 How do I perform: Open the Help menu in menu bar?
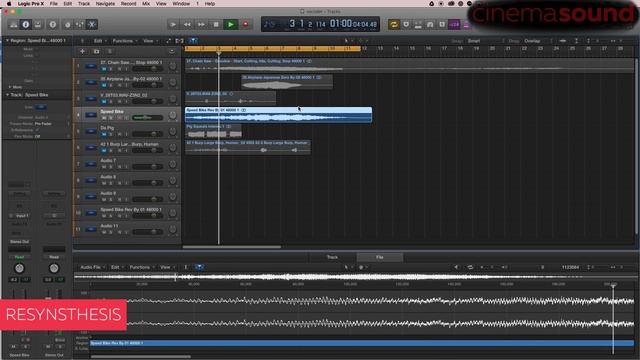click(210, 4)
